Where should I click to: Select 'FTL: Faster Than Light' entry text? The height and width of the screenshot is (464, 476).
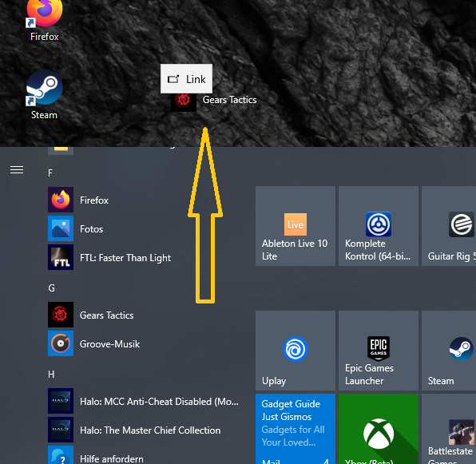point(125,258)
